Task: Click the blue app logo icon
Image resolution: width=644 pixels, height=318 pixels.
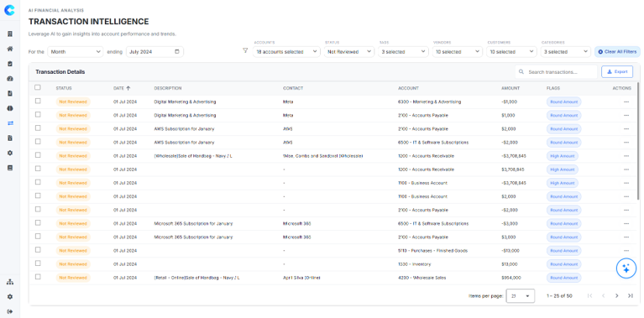Action: click(9, 10)
